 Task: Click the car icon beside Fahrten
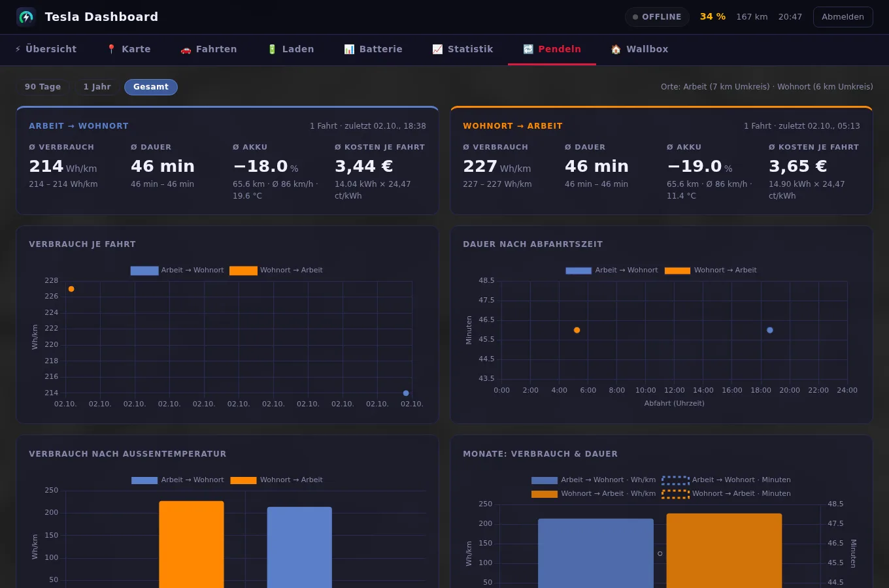(x=186, y=49)
